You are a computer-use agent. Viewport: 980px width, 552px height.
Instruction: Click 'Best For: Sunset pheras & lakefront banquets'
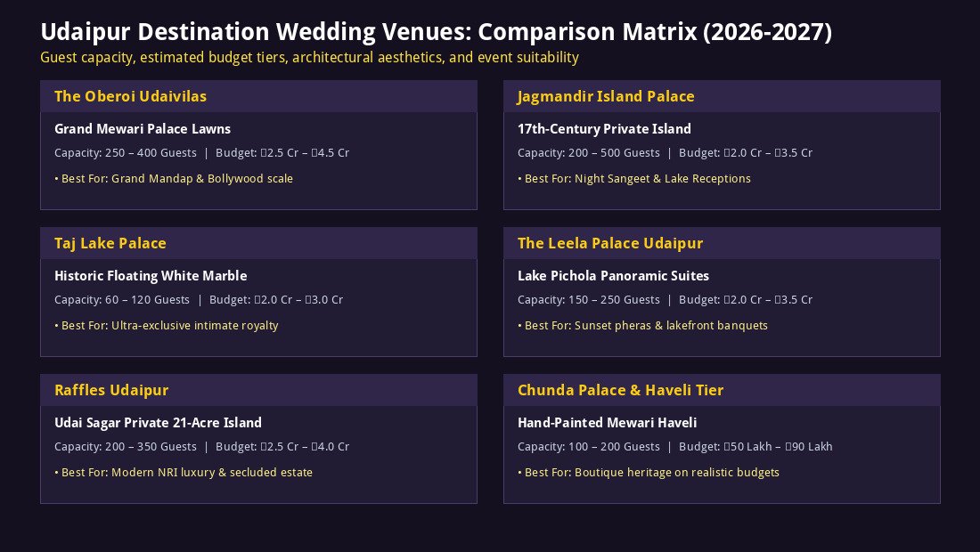tap(642, 325)
